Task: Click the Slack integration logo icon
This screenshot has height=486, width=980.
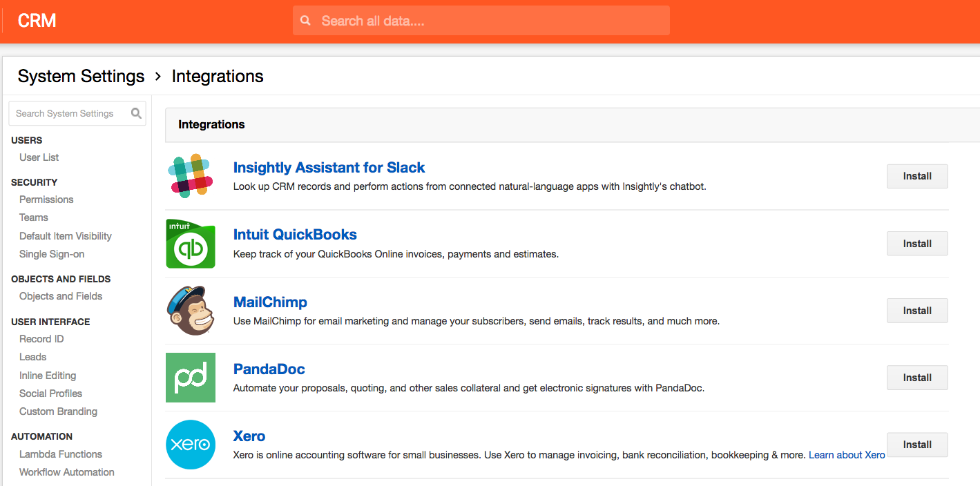Action: coord(191,176)
